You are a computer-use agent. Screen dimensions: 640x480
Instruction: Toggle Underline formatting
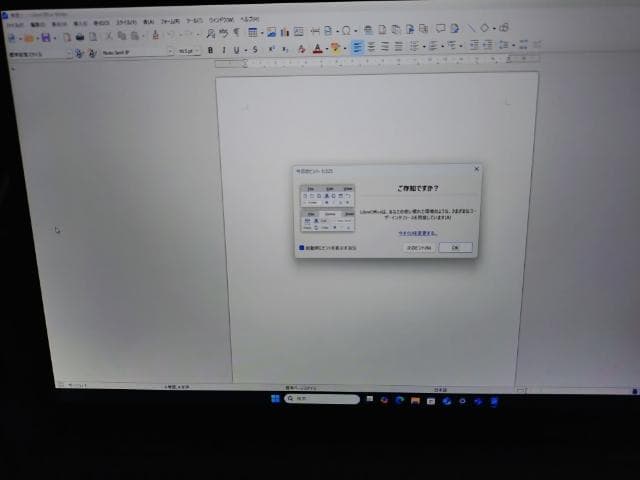[236, 50]
